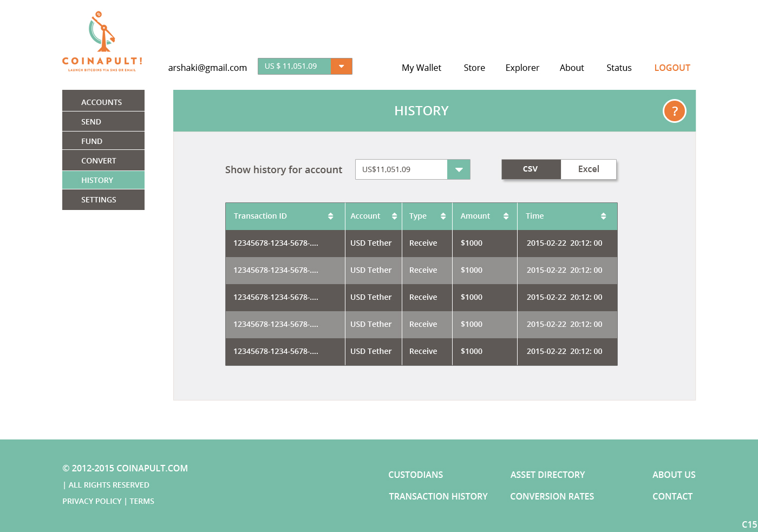Sort by Amount column arrows
The height and width of the screenshot is (532, 758).
coord(506,216)
